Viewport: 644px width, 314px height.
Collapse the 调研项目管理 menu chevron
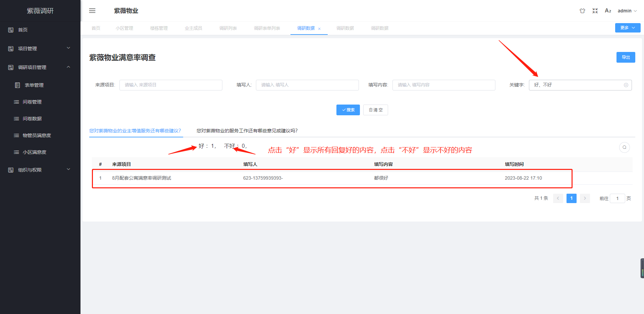(x=68, y=67)
